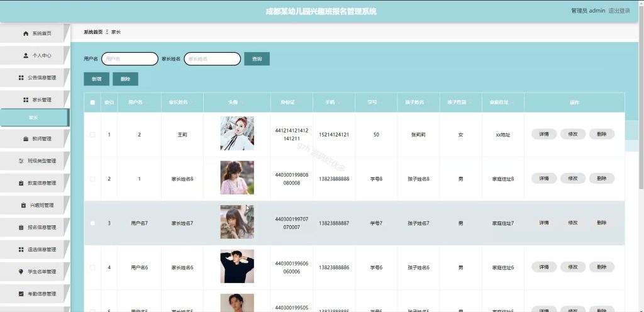Click the 删除 button above the table
This screenshot has width=644, height=312.
tap(126, 79)
